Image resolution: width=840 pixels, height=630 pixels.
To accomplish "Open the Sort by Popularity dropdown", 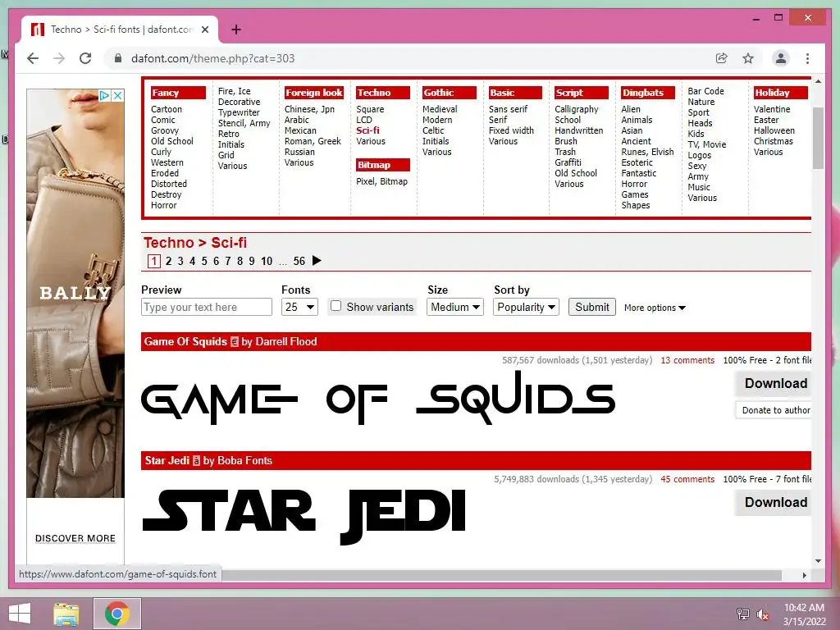I will [x=526, y=307].
